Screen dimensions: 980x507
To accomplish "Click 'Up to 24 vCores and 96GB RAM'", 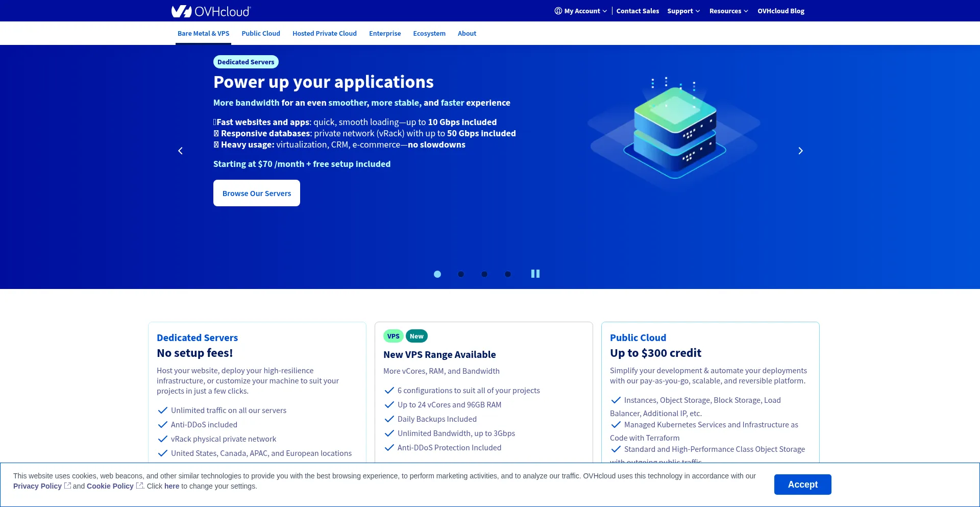I will click(449, 405).
